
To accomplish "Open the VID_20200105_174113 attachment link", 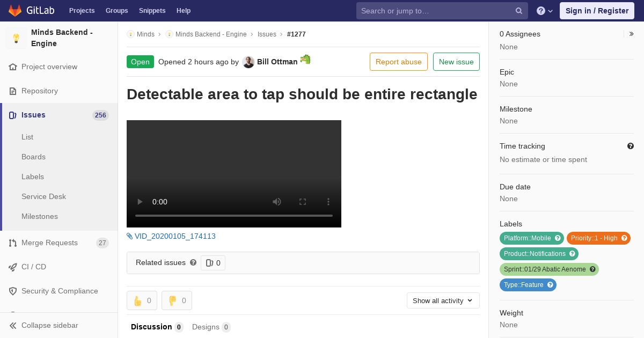I will tap(175, 236).
